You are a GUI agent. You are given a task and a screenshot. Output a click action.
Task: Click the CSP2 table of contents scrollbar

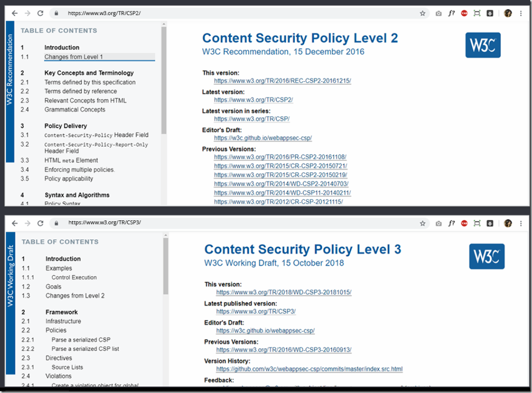point(164,80)
